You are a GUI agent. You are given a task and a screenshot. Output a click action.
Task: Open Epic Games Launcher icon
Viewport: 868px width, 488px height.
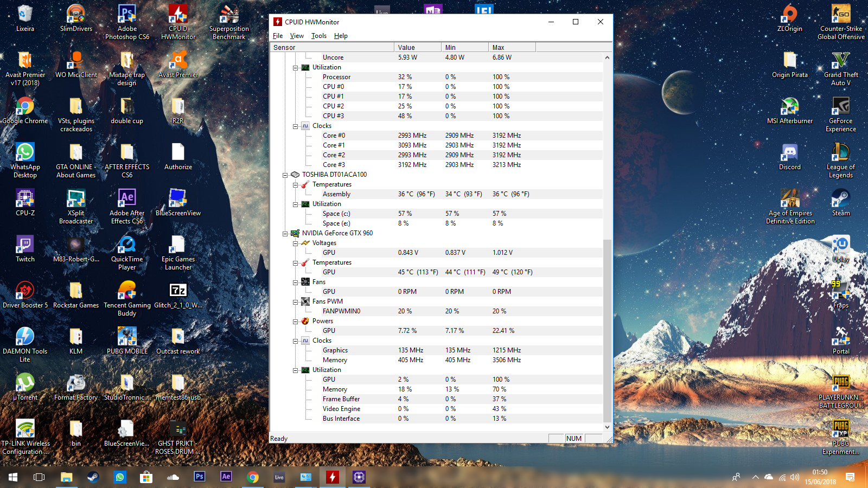[x=178, y=252]
